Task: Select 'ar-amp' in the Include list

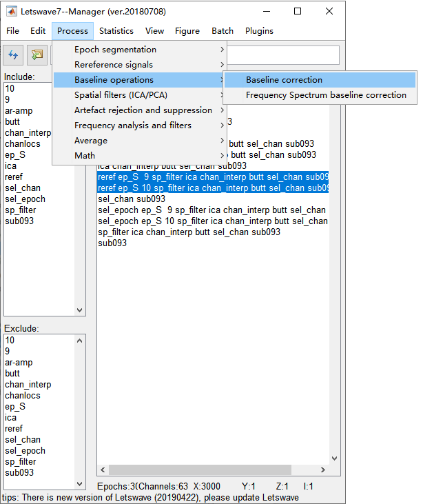Action: click(x=19, y=111)
